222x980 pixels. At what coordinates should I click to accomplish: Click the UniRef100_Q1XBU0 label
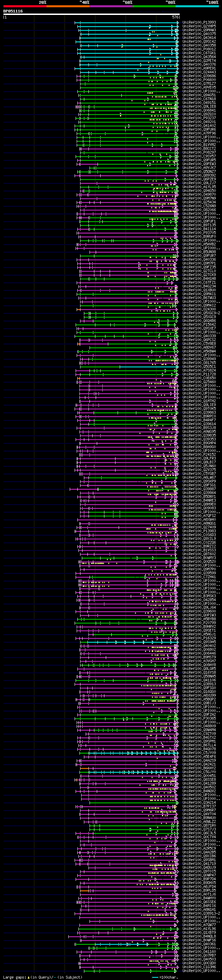pos(199,290)
